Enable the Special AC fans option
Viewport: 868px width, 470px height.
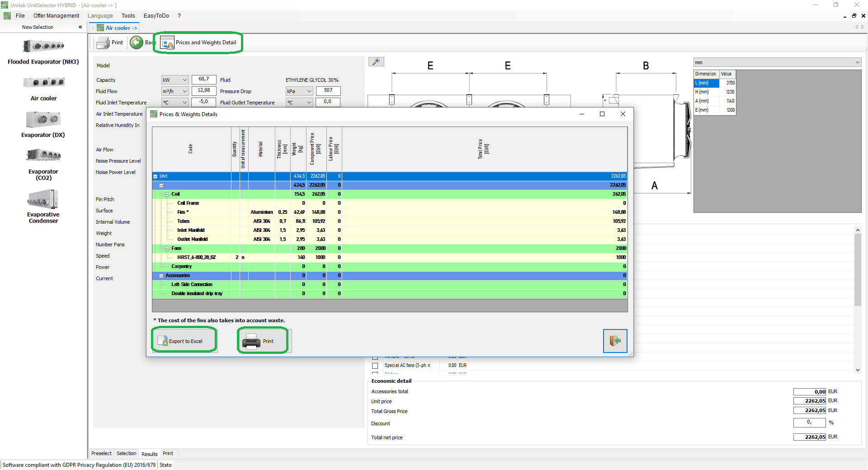click(x=375, y=366)
